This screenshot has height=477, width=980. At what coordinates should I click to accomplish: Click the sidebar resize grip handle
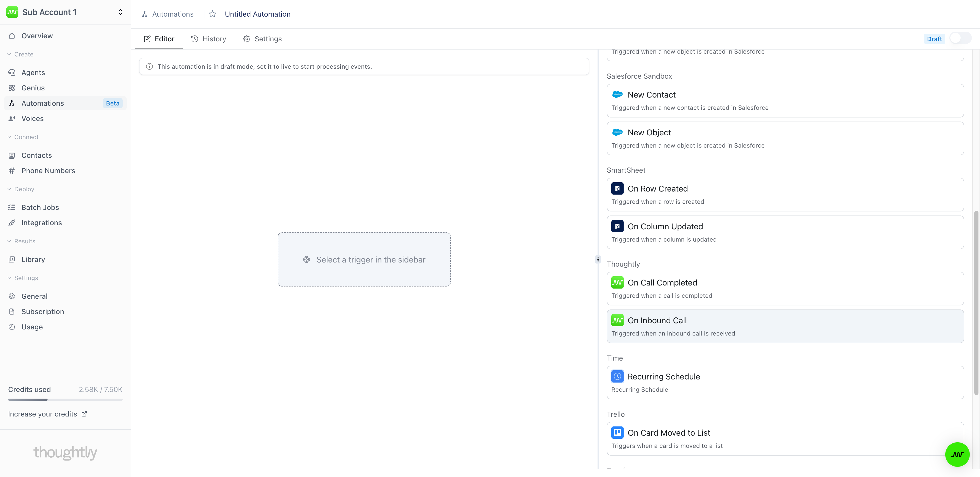(598, 259)
